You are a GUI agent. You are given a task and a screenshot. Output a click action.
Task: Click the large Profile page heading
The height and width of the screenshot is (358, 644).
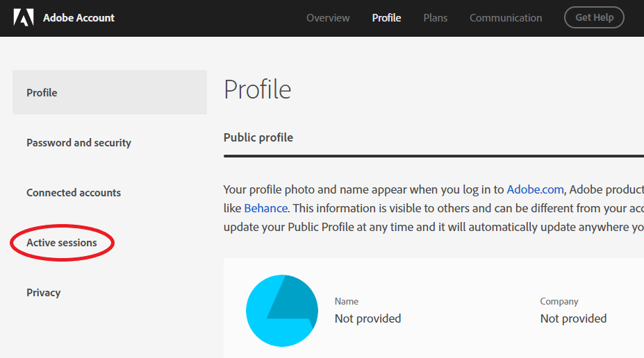pos(258,89)
